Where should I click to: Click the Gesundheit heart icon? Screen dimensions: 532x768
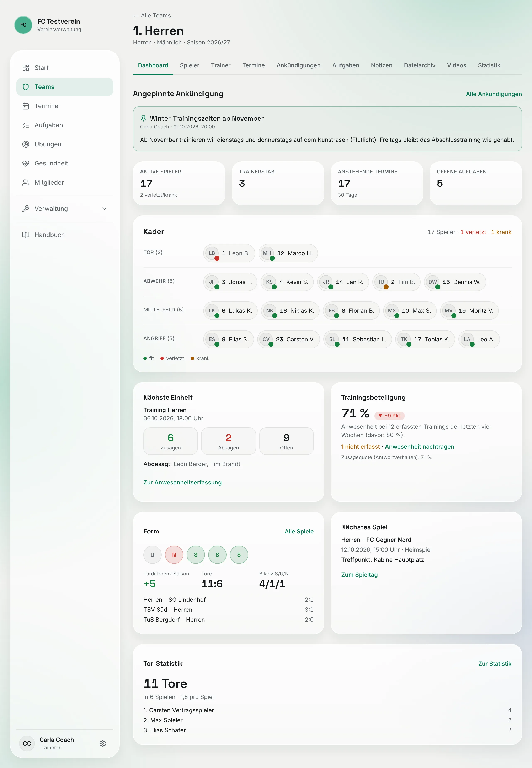click(x=26, y=163)
